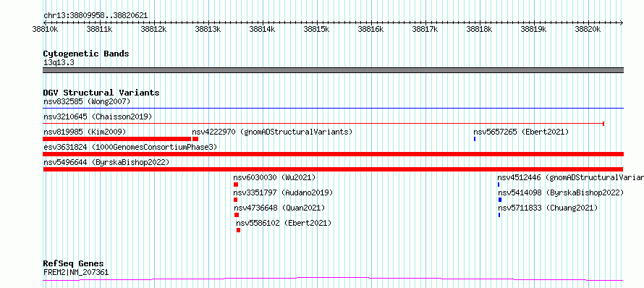Select the FREM2|NM_207361 gene label
The height and width of the screenshot is (288, 644).
[76, 272]
